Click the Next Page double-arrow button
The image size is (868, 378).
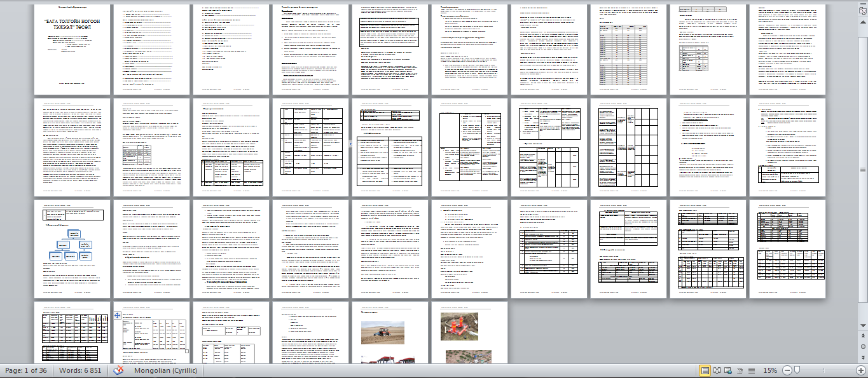(x=863, y=357)
